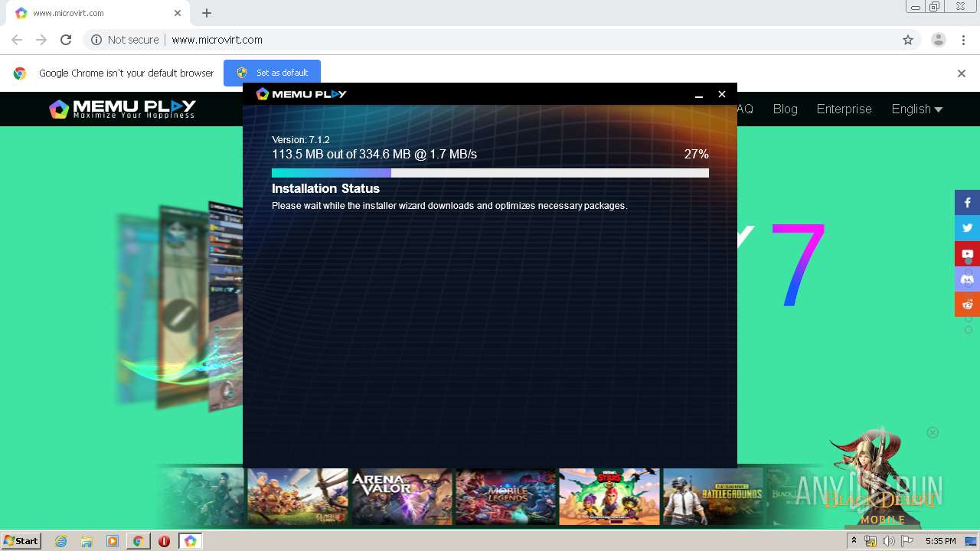This screenshot has width=980, height=551.
Task: Open the Discord social icon
Action: tap(967, 279)
